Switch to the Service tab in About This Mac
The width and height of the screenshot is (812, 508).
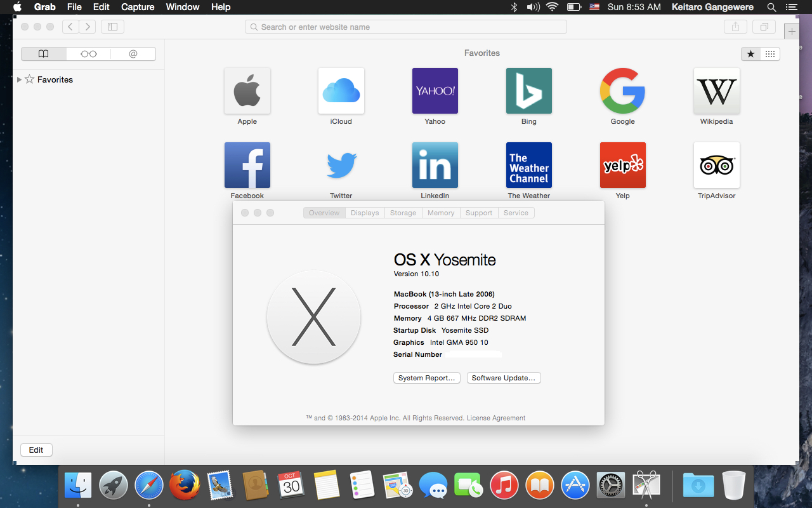click(x=516, y=213)
